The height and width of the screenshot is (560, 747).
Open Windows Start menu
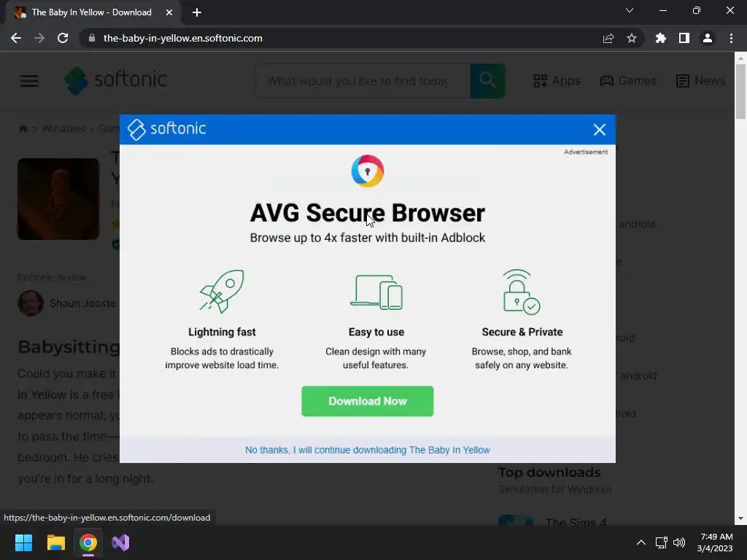click(x=23, y=542)
